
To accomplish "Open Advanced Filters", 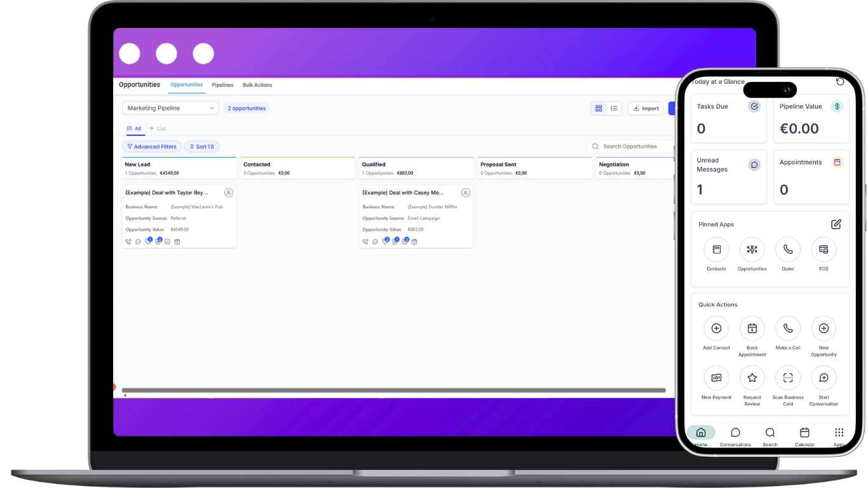I will (x=151, y=146).
